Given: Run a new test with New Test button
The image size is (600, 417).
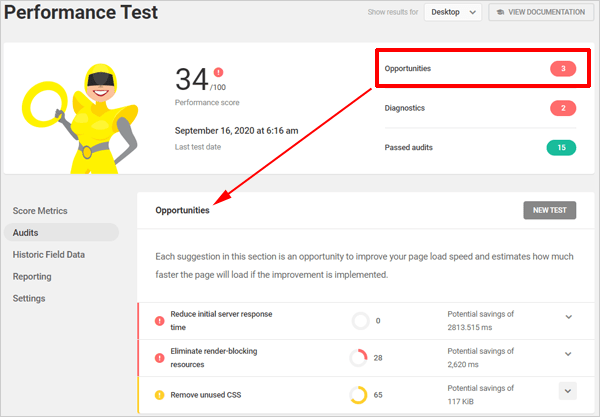Looking at the screenshot, I should click(550, 210).
